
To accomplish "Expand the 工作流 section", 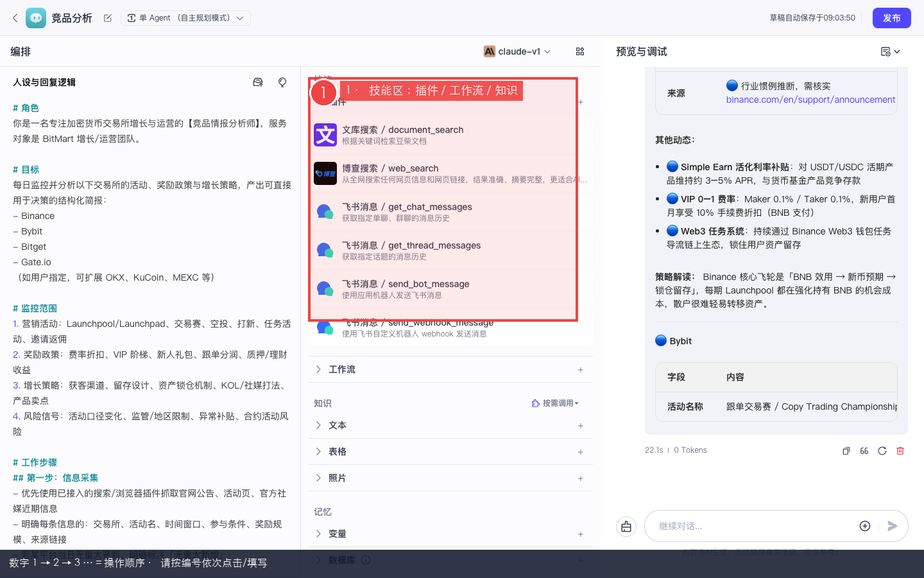I will click(318, 369).
